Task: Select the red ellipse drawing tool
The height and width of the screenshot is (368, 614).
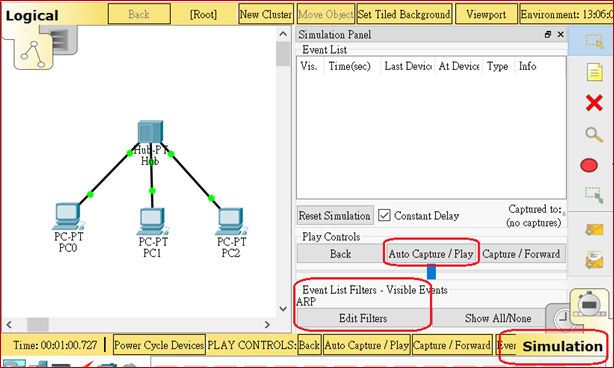Action: [589, 165]
